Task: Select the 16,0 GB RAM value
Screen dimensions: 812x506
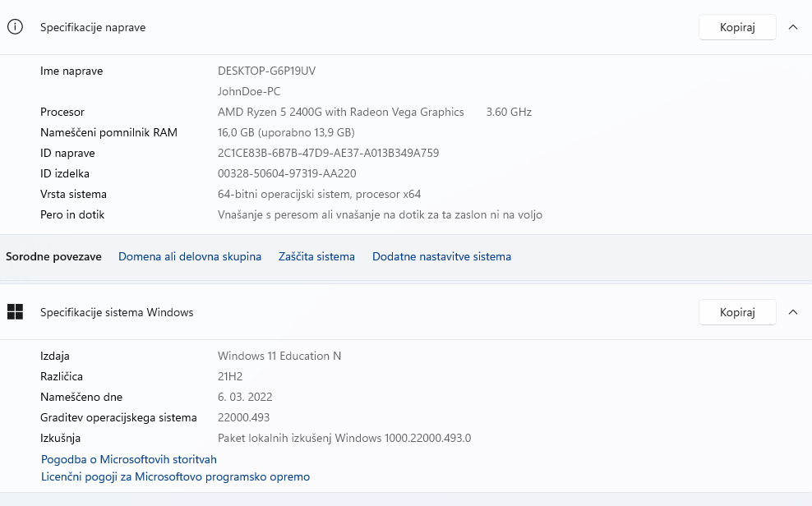Action: pyautogui.click(x=286, y=132)
